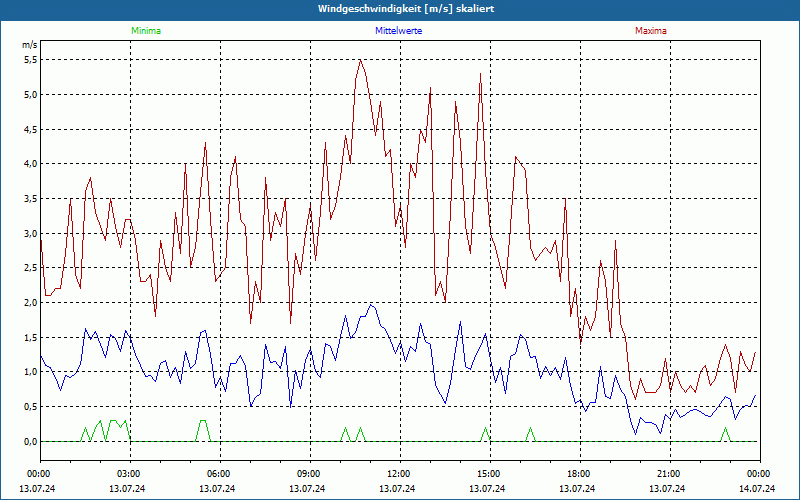The width and height of the screenshot is (800, 500).
Task: Click the 14.07.24 date label
Action: (x=757, y=488)
